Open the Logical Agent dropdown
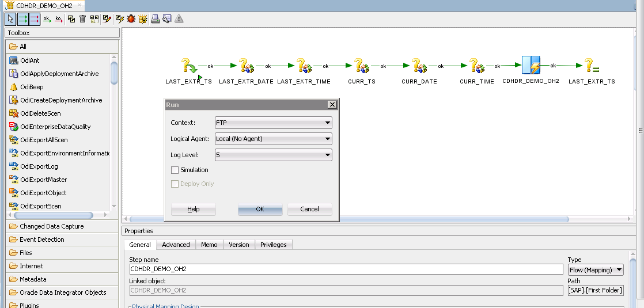644x308 pixels. (x=274, y=139)
